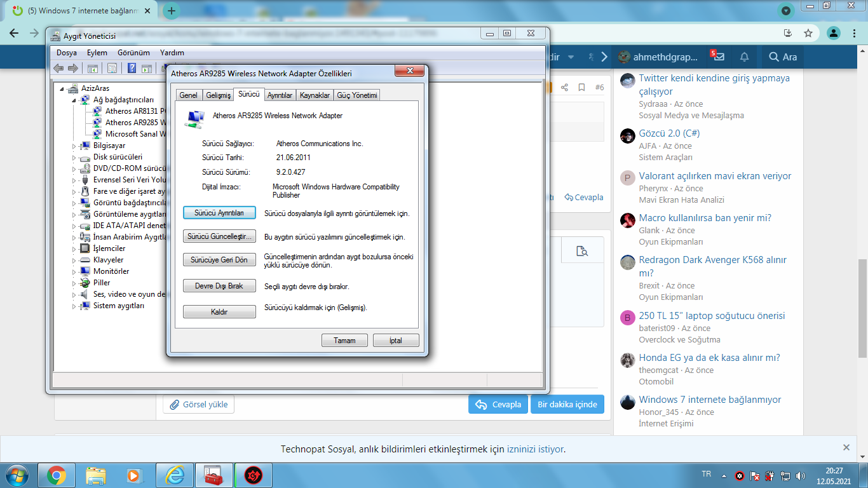Open the Chrome three-dot menu
The image size is (868, 488).
855,33
